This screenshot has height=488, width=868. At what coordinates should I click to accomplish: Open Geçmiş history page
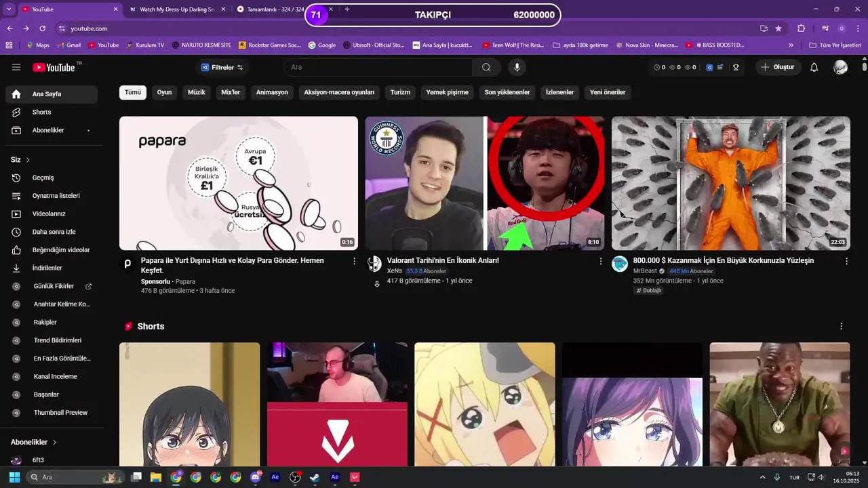click(52, 178)
